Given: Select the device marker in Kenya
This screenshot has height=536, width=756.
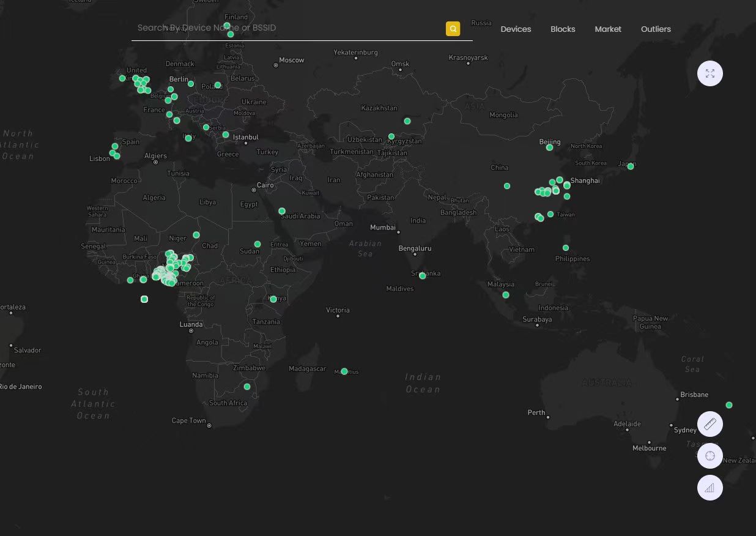Looking at the screenshot, I should [273, 299].
